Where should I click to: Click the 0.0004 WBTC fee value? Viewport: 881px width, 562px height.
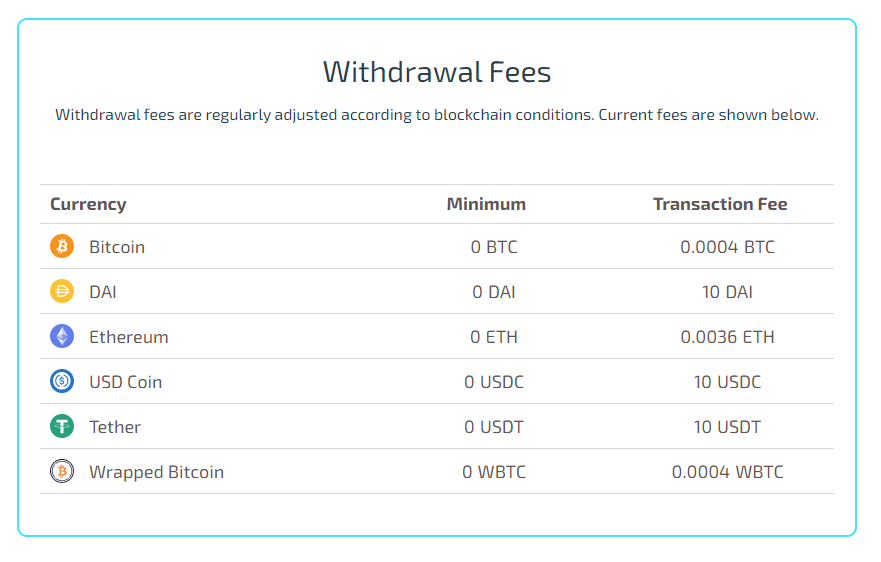(x=727, y=472)
